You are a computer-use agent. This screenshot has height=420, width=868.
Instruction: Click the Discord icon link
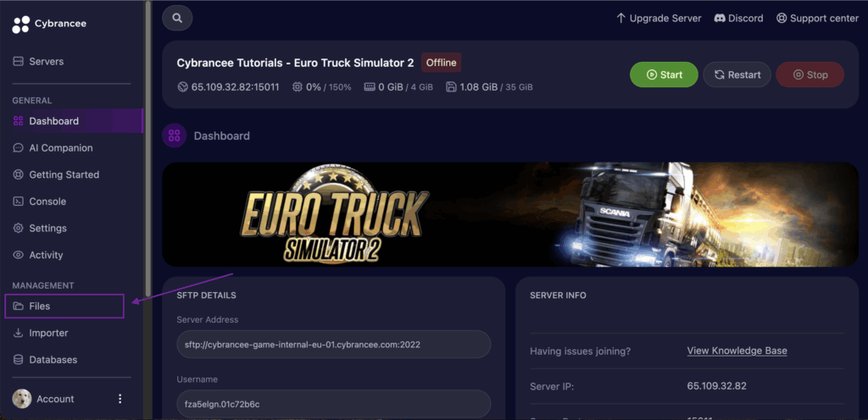720,19
